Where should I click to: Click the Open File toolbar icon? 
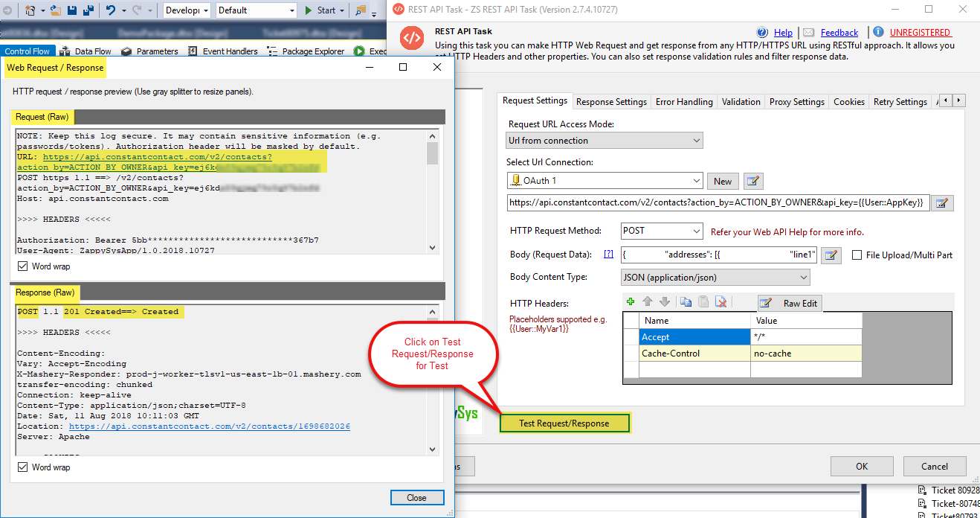[x=56, y=10]
